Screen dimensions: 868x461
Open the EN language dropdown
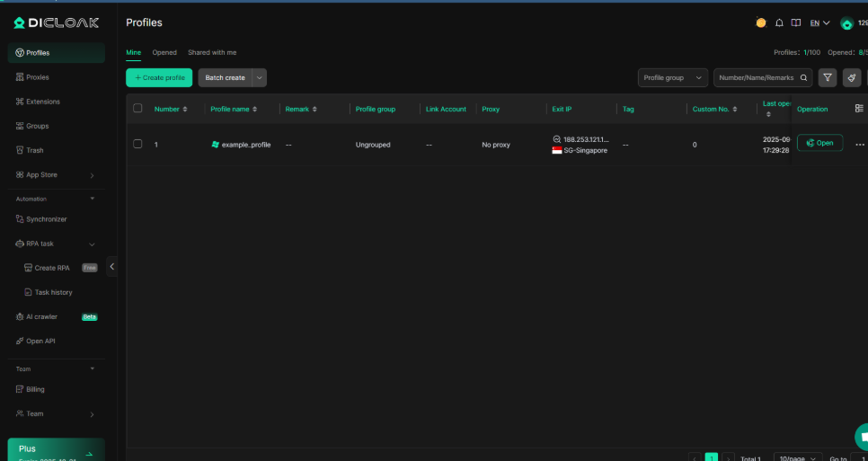[x=819, y=22]
